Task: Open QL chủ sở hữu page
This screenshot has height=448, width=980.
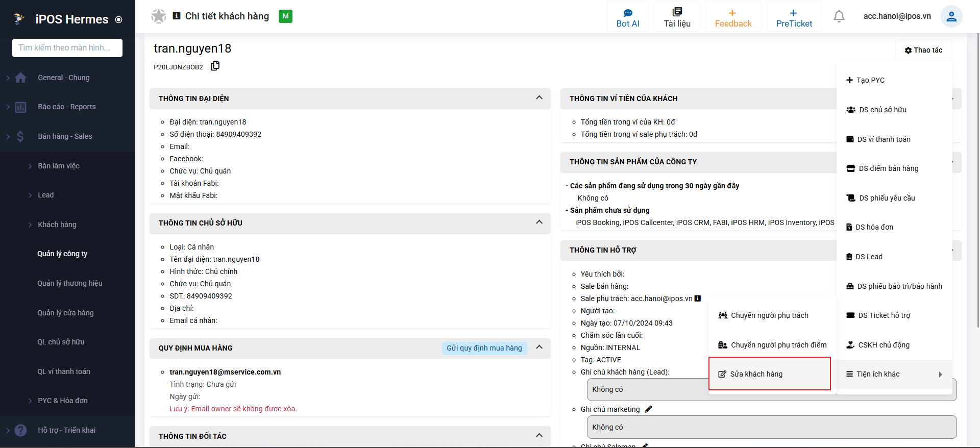Action: click(61, 342)
